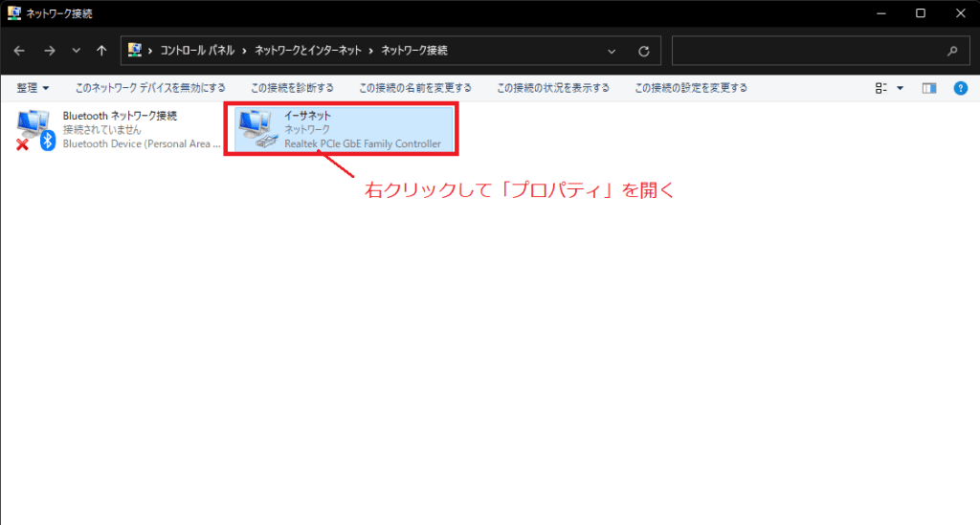Navigate to コントロール パネル breadcrumb

tap(197, 51)
